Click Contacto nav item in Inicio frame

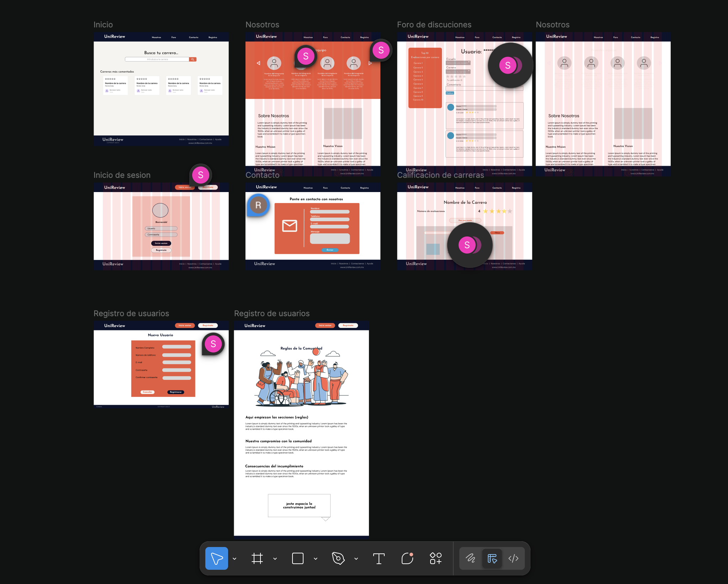coord(194,37)
